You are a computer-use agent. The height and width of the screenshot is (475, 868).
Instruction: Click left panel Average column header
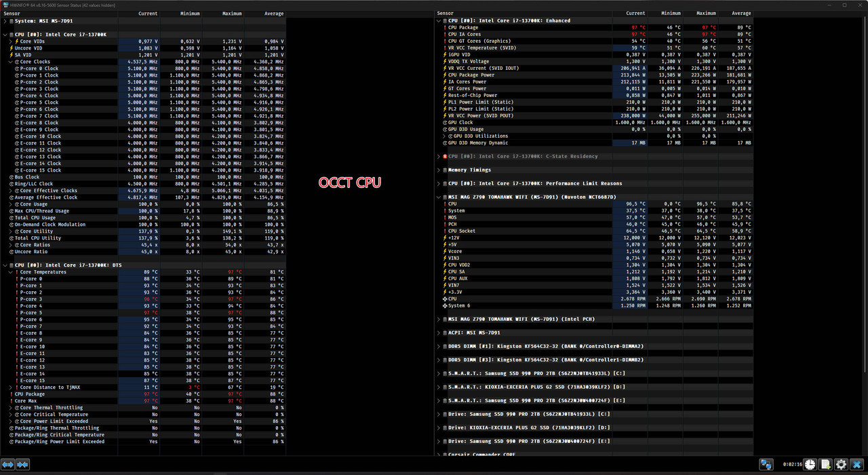(264, 14)
